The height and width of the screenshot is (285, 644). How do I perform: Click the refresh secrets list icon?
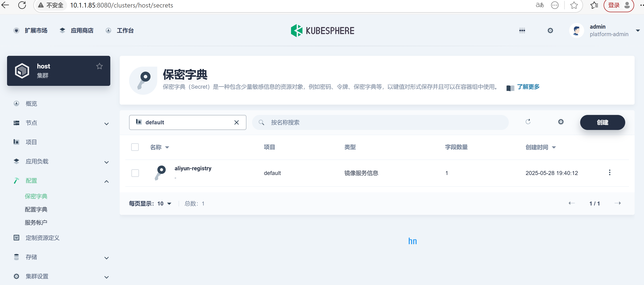pyautogui.click(x=528, y=122)
